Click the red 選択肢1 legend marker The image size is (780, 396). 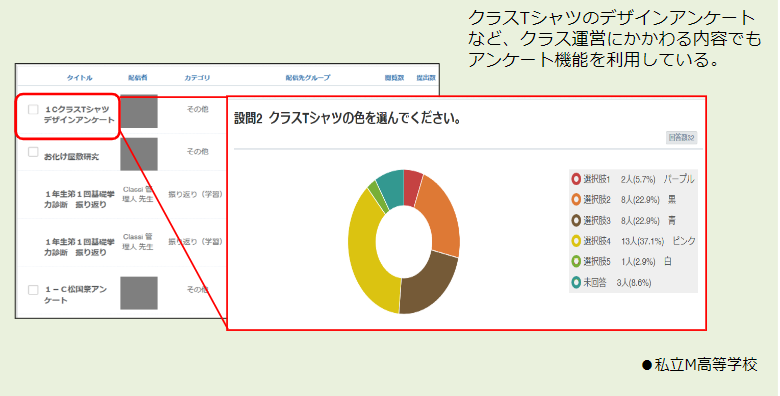tap(576, 179)
